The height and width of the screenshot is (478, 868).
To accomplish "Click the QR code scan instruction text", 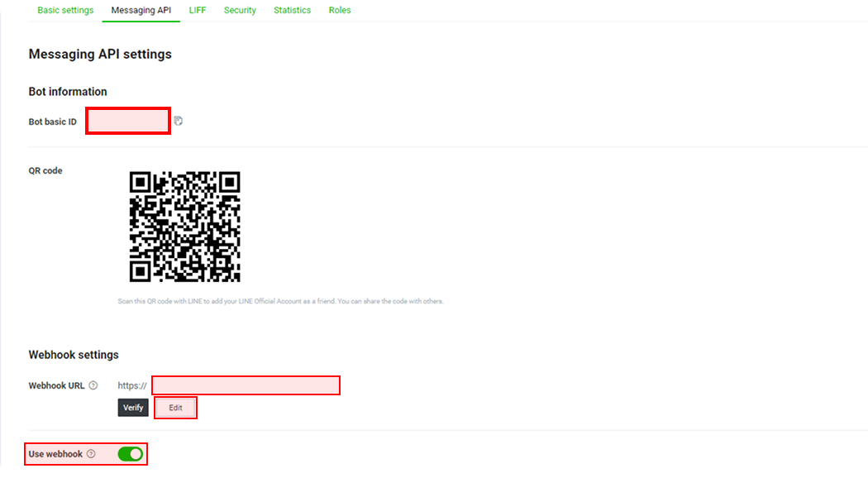I will [281, 301].
